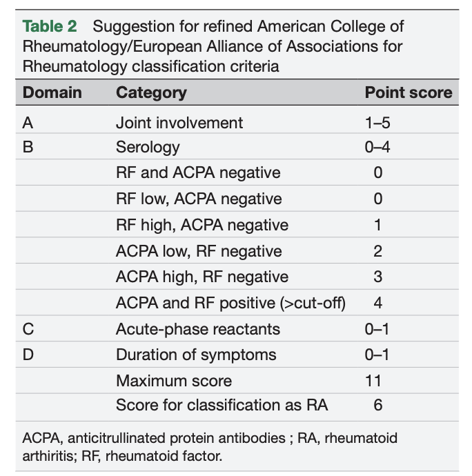Image resolution: width=472 pixels, height=476 pixels.
Task: Click the "Domain" column header
Action: coord(52,92)
